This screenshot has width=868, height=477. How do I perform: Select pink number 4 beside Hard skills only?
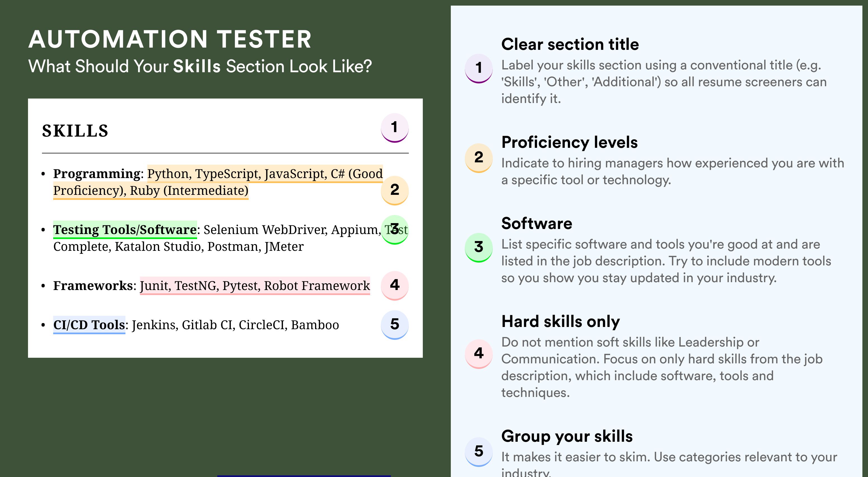[479, 354]
